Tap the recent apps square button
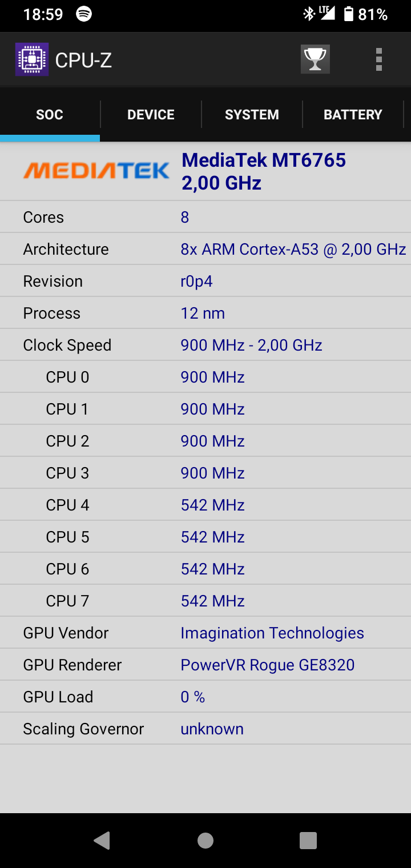The width and height of the screenshot is (411, 868). point(308,840)
